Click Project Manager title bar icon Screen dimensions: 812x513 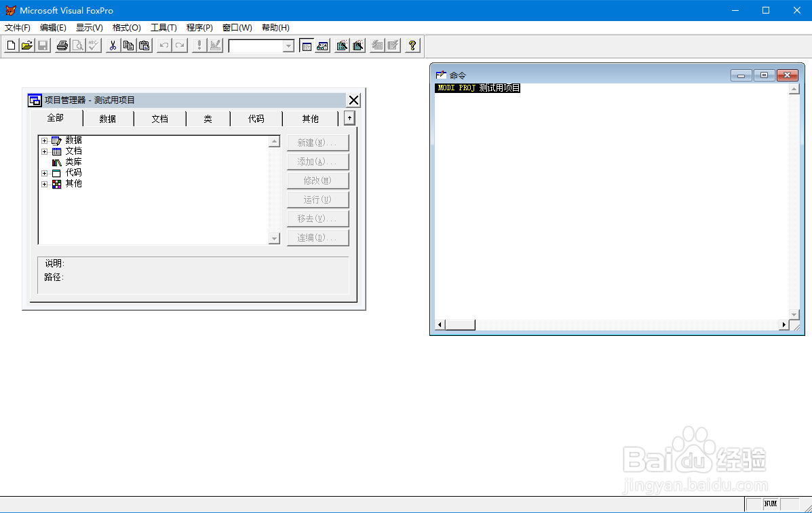(35, 100)
